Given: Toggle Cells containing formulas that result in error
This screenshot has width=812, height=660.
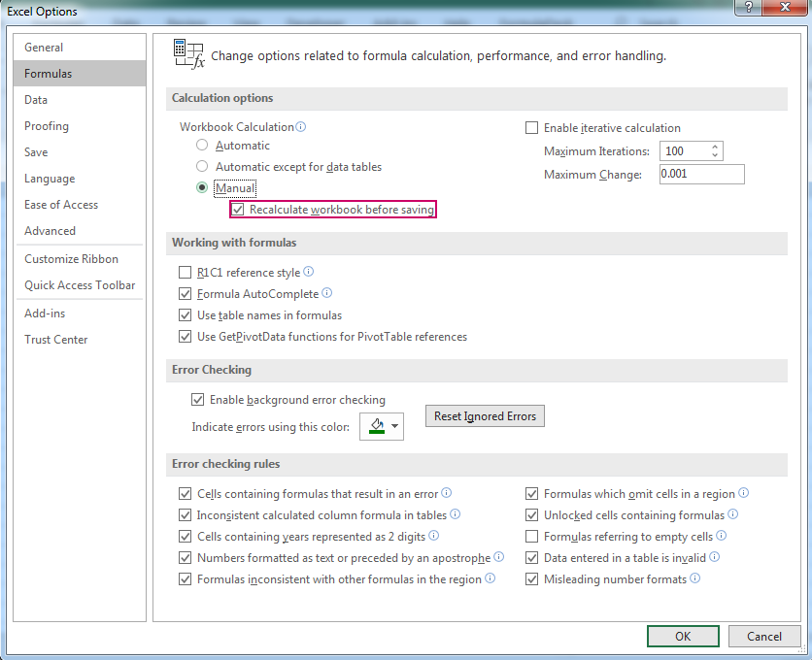Looking at the screenshot, I should (185, 493).
